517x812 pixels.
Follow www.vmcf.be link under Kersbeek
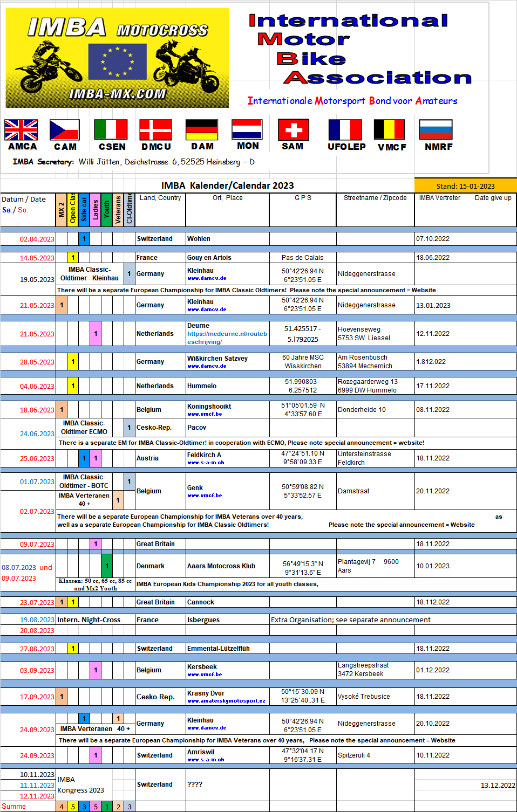coord(205,675)
